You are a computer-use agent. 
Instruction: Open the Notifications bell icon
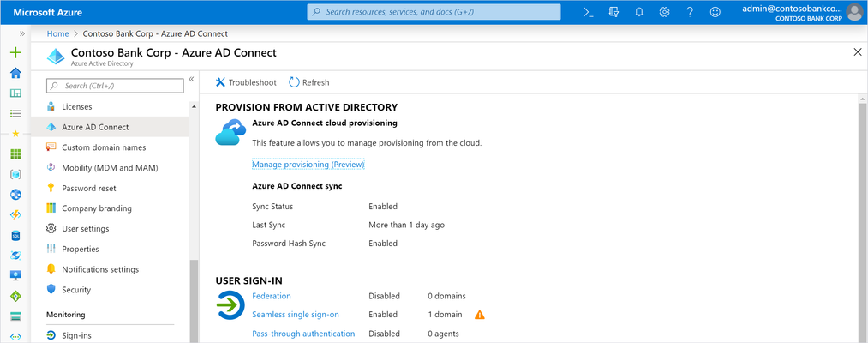pos(639,12)
